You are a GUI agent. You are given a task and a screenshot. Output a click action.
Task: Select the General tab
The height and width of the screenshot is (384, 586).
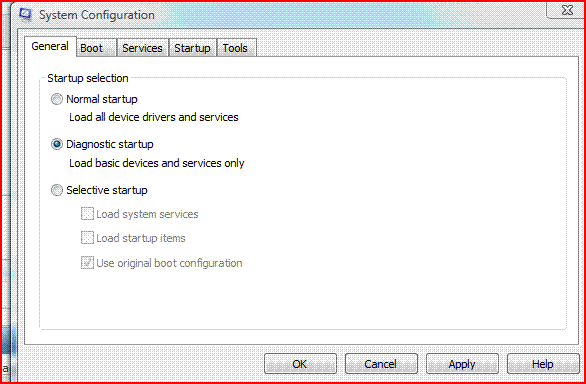point(50,46)
